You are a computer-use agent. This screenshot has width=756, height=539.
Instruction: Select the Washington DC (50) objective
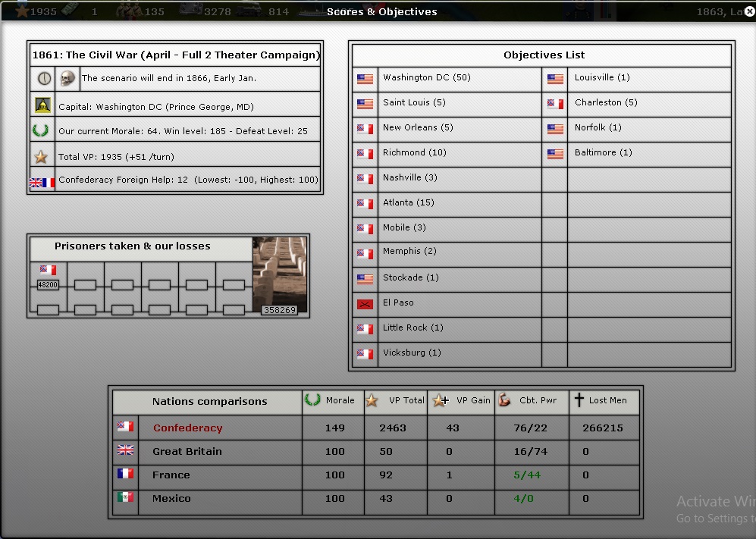coord(427,78)
